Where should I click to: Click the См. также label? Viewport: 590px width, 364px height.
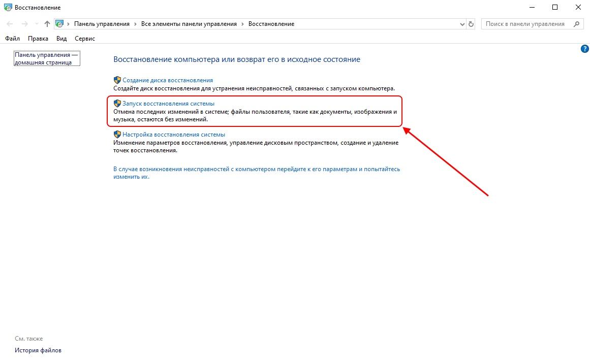pos(29,339)
